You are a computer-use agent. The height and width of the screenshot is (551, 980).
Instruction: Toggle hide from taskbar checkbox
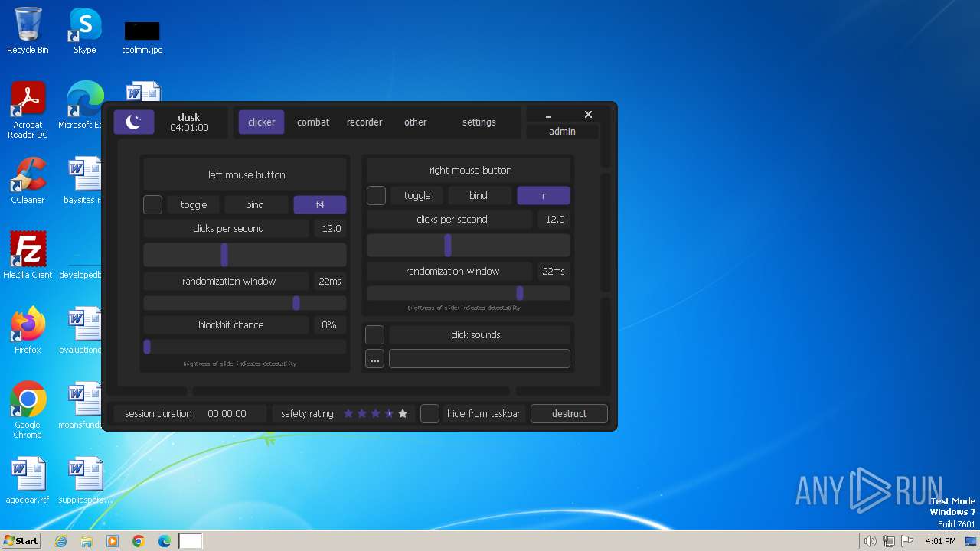click(430, 413)
